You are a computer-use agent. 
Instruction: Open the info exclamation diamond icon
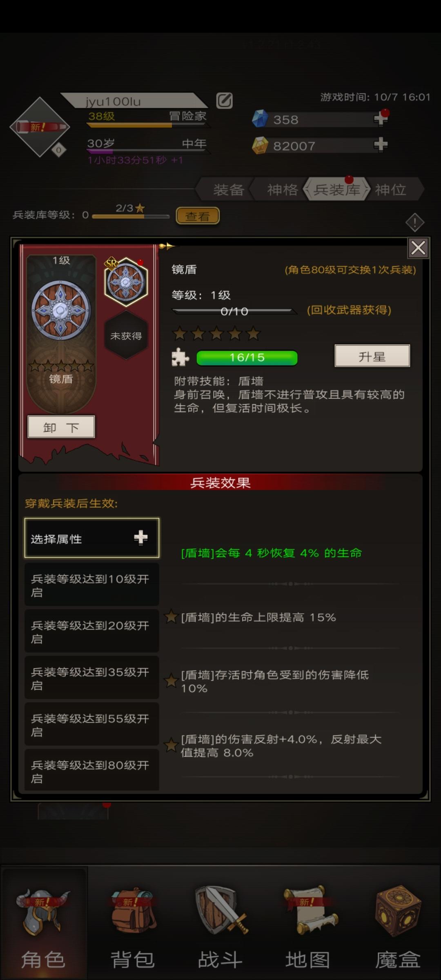point(415,223)
